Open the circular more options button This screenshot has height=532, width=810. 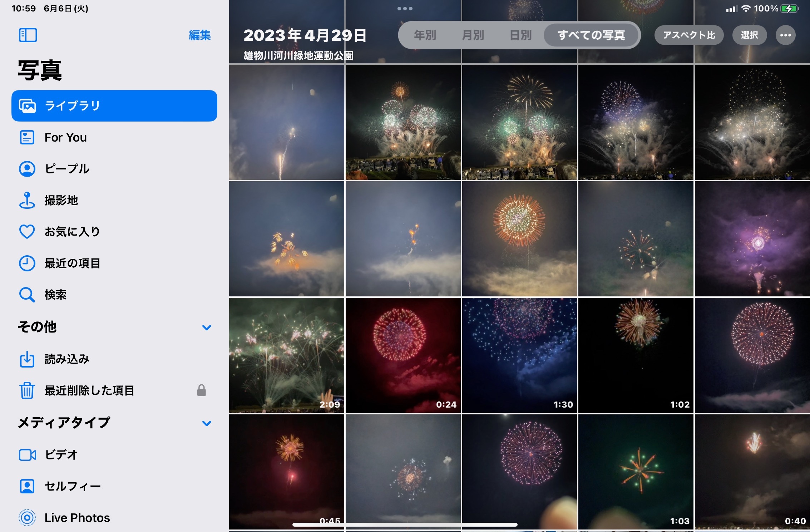point(785,35)
